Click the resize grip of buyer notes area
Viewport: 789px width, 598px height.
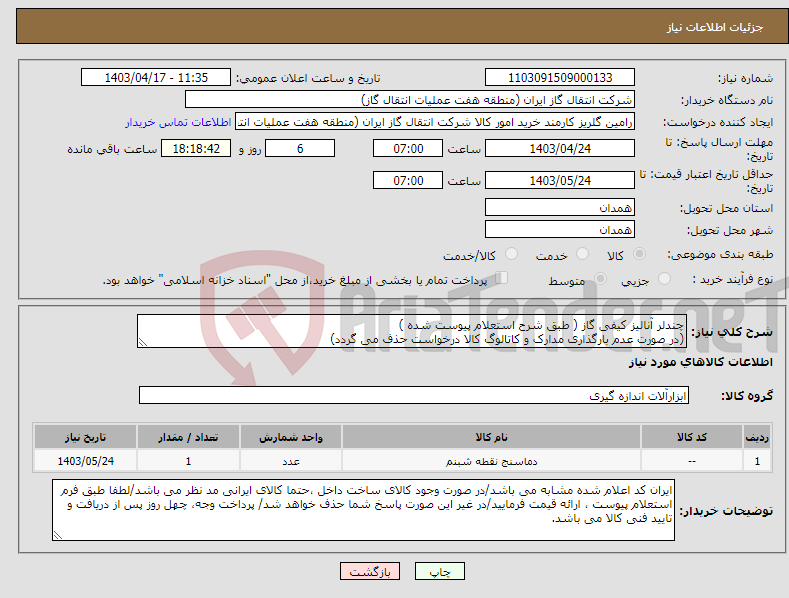point(57,536)
